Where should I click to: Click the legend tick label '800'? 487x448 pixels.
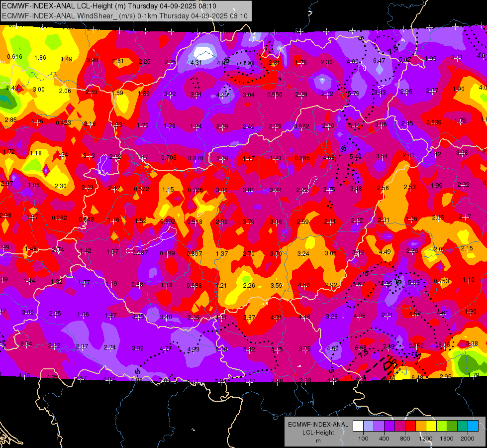(x=405, y=439)
